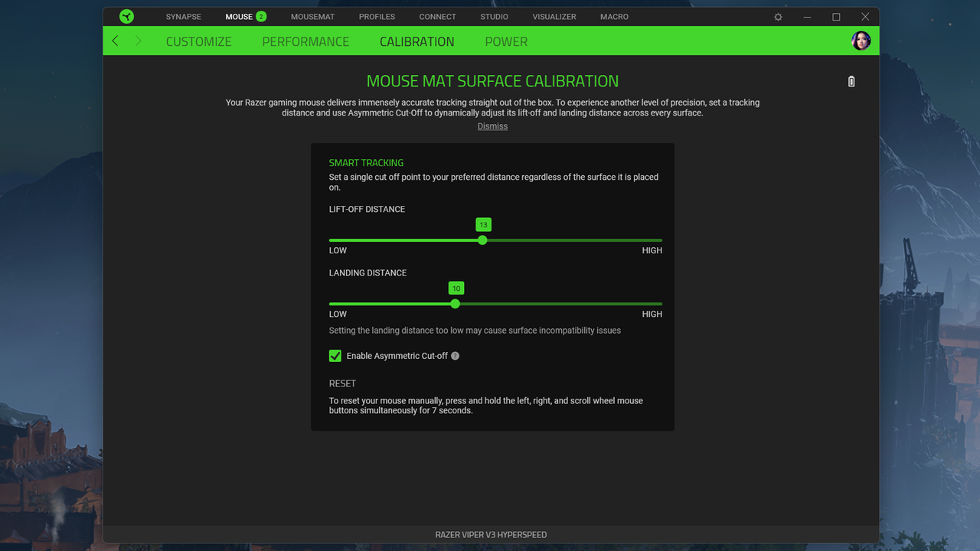Open the user profile avatar
This screenshot has height=551, width=980.
coord(861,41)
